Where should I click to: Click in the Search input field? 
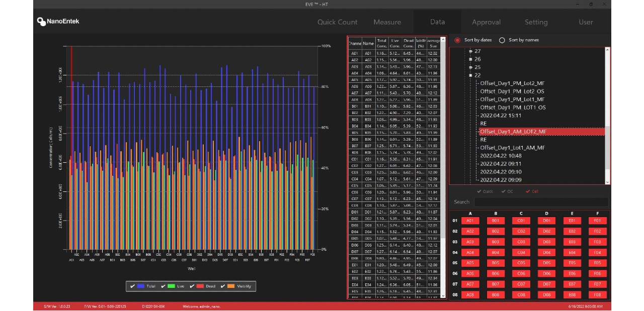[540, 202]
